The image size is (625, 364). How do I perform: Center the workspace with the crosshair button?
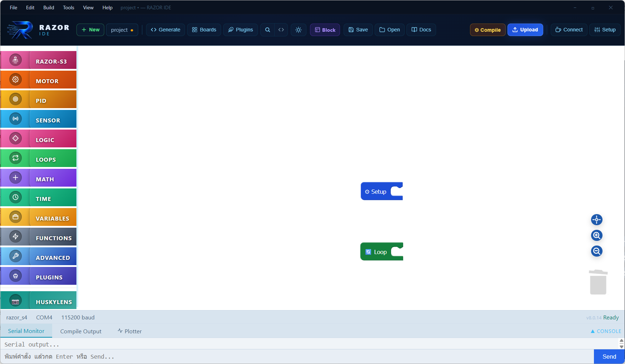coord(597,220)
